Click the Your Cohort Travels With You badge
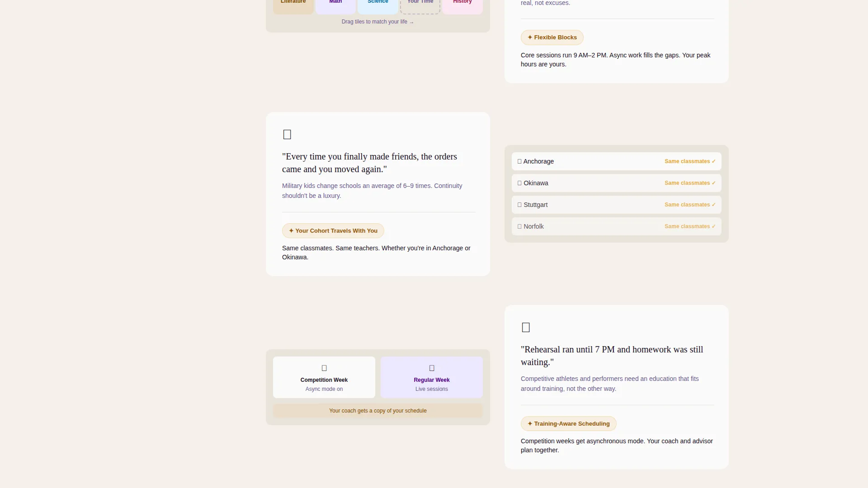Image resolution: width=868 pixels, height=488 pixels. tap(333, 231)
